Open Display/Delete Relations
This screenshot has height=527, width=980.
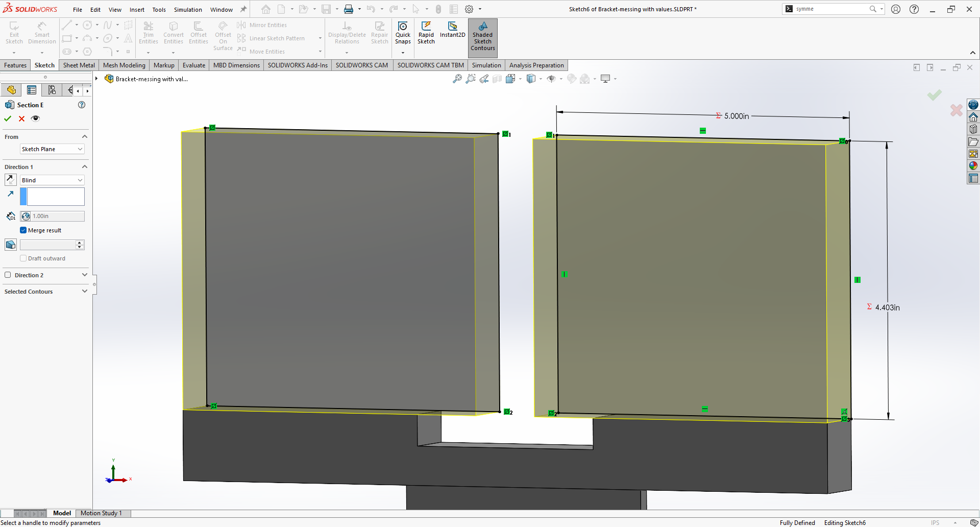[347, 33]
